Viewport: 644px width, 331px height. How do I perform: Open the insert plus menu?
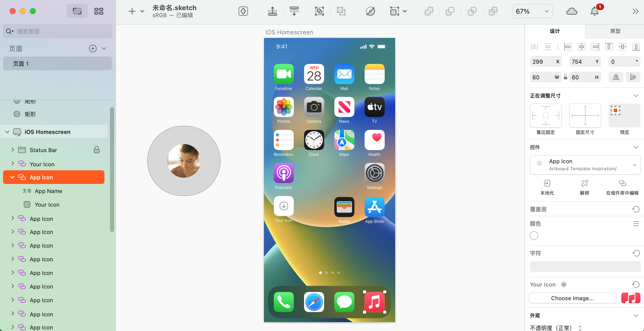point(132,11)
